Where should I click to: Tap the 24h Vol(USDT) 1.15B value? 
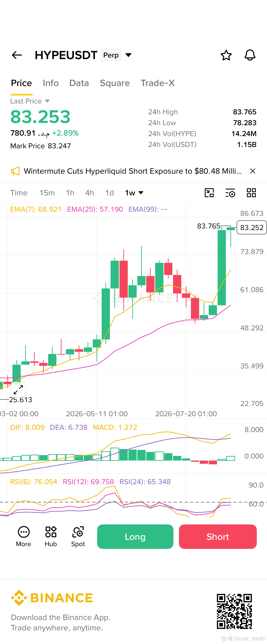click(246, 144)
